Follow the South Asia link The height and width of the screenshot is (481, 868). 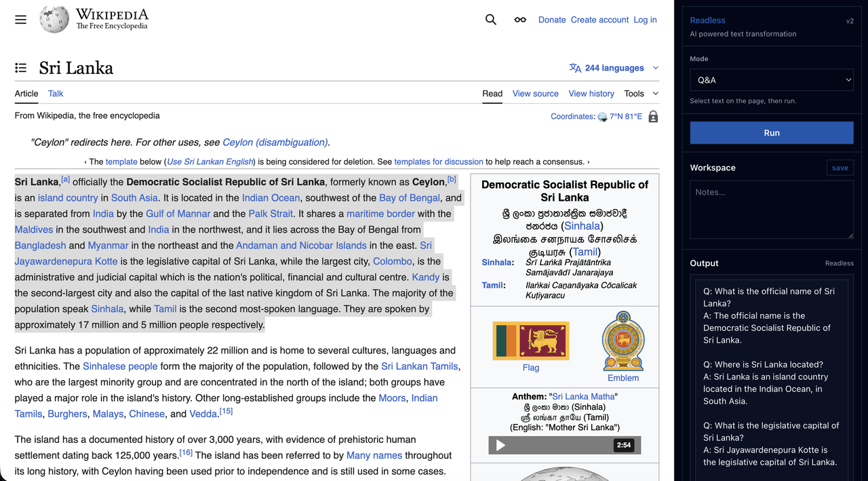134,198
